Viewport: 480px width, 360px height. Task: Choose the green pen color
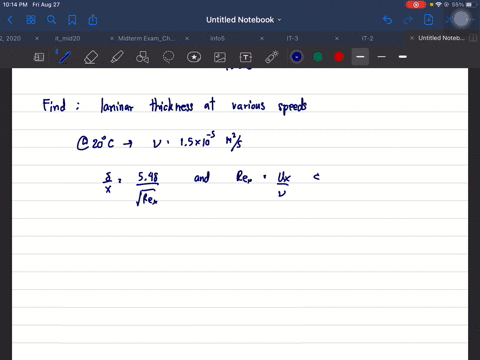(x=318, y=57)
